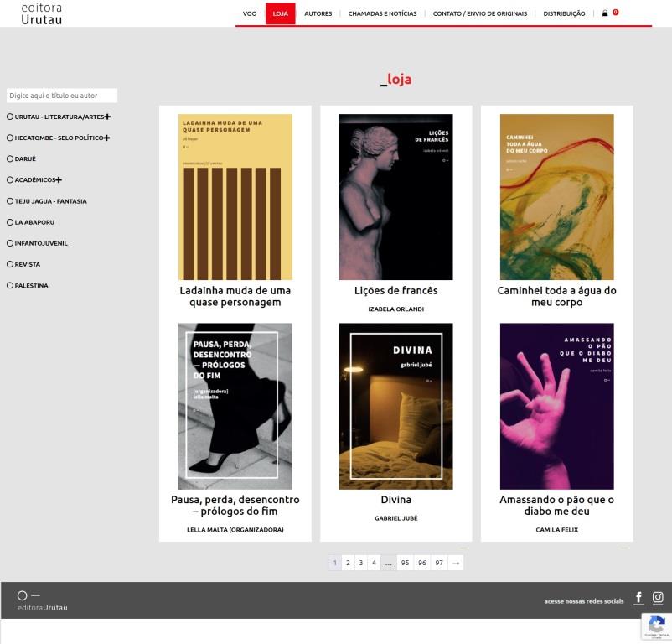Go to next page arrow in pagination
672x644 pixels.
455,563
